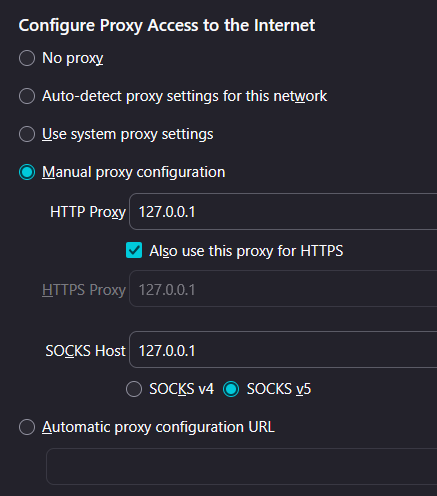437x496 pixels.
Task: Focus the SOCKS Host address field
Action: 283,350
